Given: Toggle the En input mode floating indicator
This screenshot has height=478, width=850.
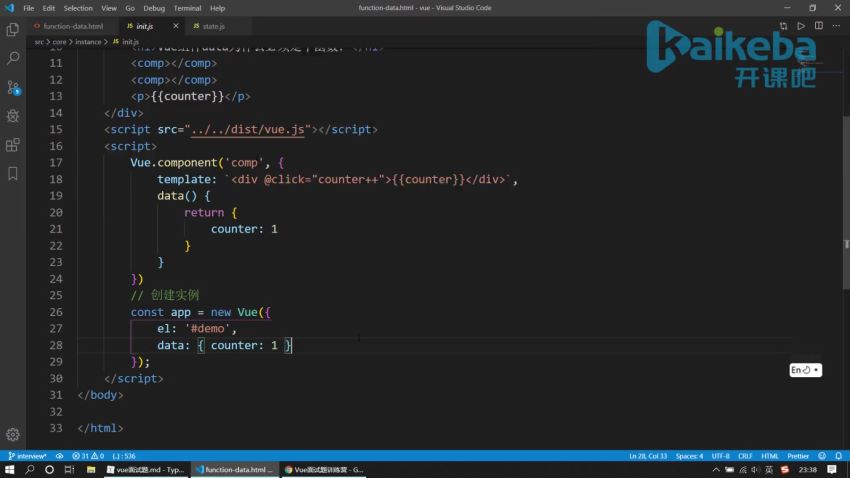Looking at the screenshot, I should point(806,370).
